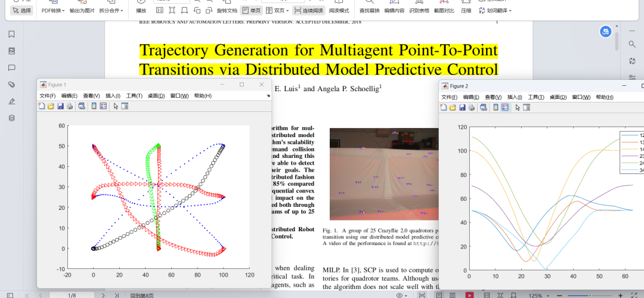Toggle sidebar panel icon in status bar

(10, 295)
